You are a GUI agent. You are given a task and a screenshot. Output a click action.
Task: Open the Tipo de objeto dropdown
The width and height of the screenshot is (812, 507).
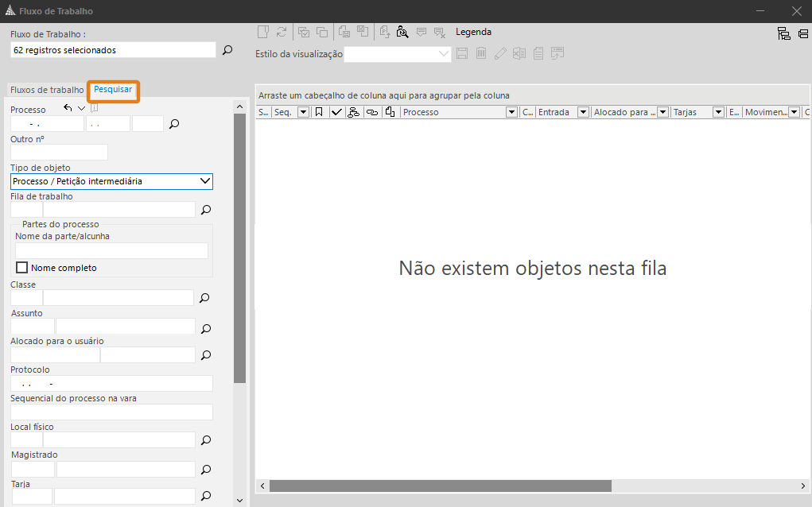(x=205, y=181)
